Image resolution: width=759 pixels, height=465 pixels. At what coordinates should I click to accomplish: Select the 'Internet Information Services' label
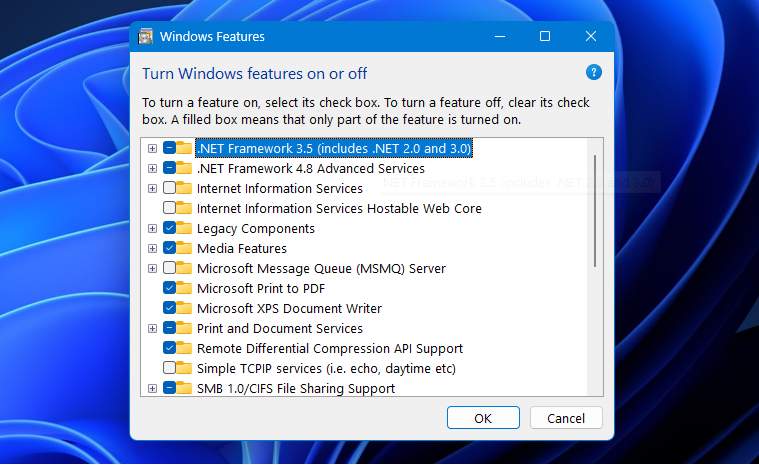280,188
